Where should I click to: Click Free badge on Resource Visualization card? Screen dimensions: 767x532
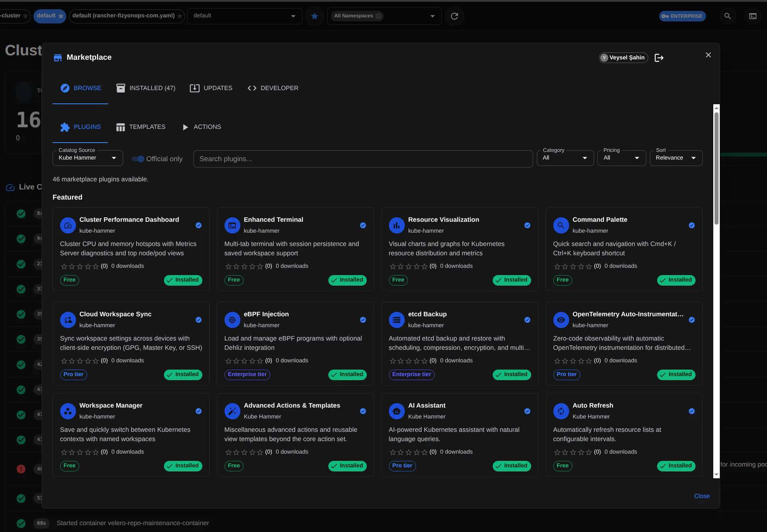[x=398, y=280]
